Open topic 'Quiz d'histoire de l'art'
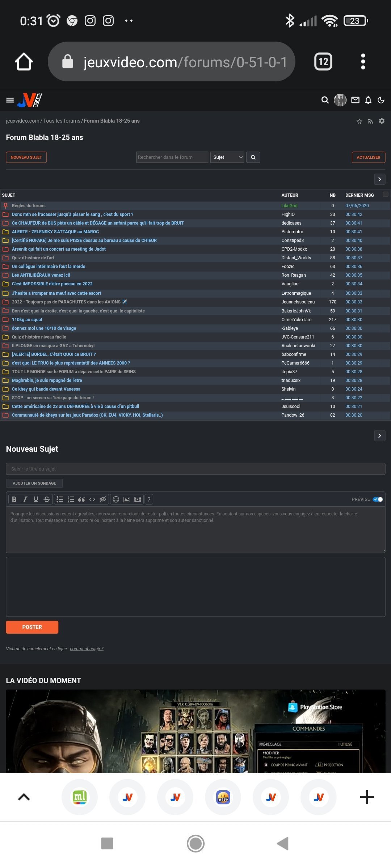391x868 pixels. [33, 258]
